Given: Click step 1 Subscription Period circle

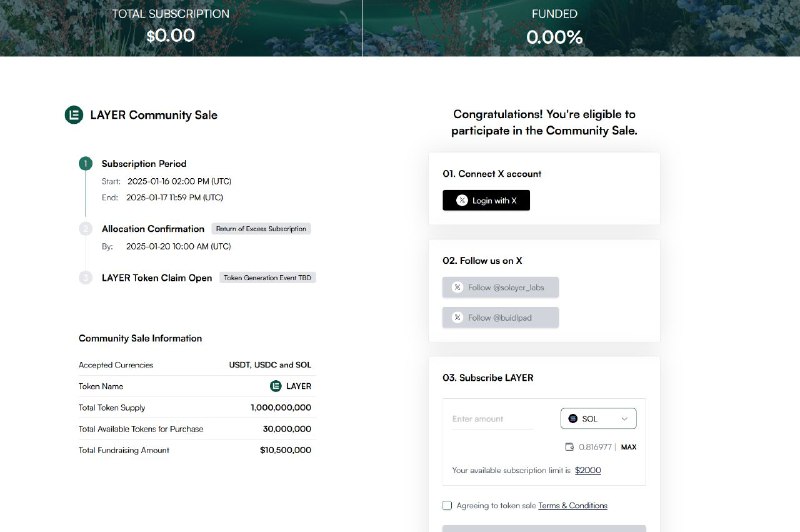Looking at the screenshot, I should pos(86,164).
